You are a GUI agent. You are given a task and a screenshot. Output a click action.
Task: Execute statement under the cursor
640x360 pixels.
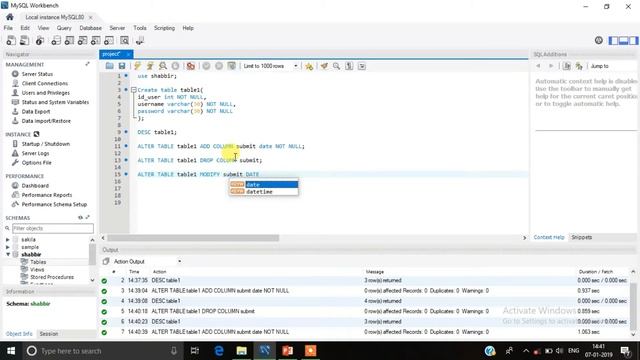pyautogui.click(x=150, y=66)
